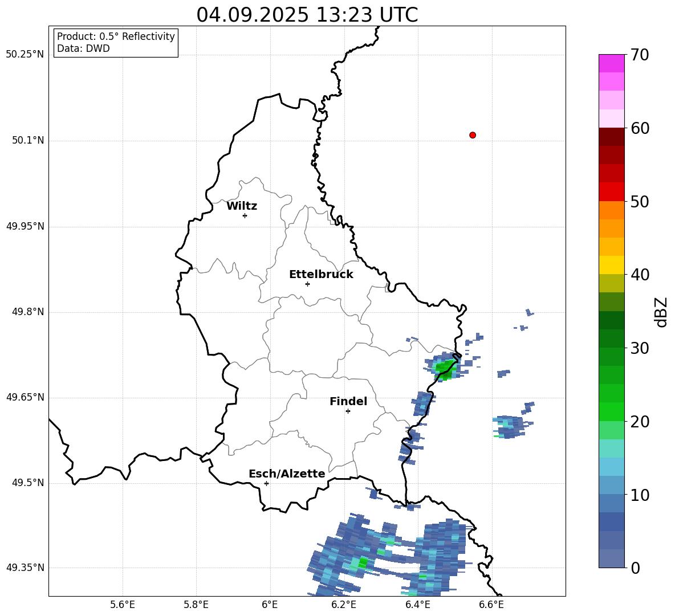Click the olive colorbar segment below 40

(x=611, y=283)
